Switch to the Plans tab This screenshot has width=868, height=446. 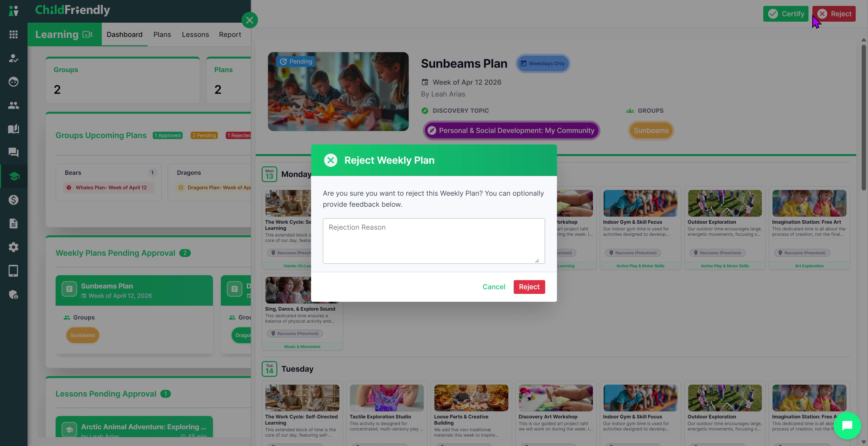tap(162, 34)
